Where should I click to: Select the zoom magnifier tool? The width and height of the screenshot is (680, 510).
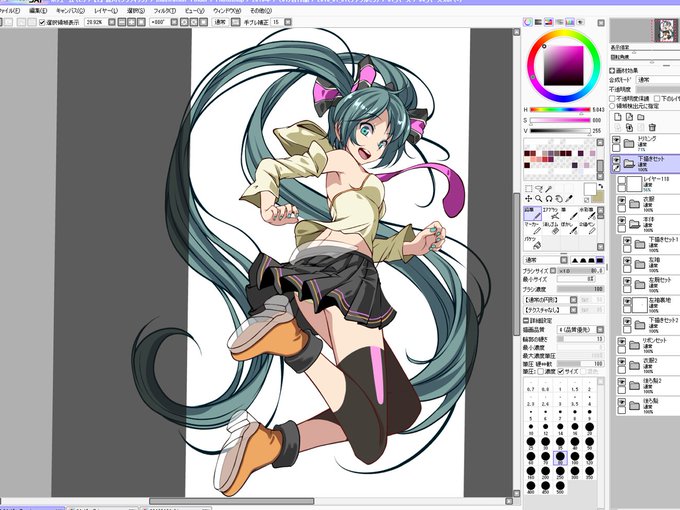(x=539, y=199)
